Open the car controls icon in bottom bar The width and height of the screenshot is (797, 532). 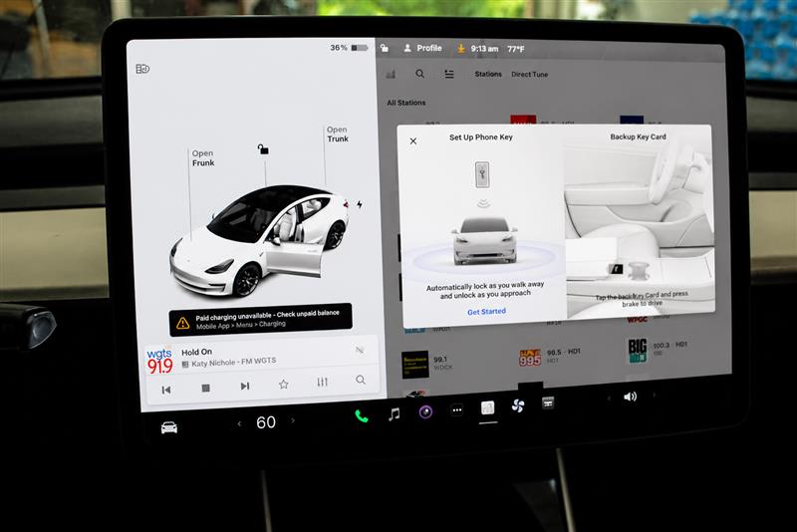169,427
